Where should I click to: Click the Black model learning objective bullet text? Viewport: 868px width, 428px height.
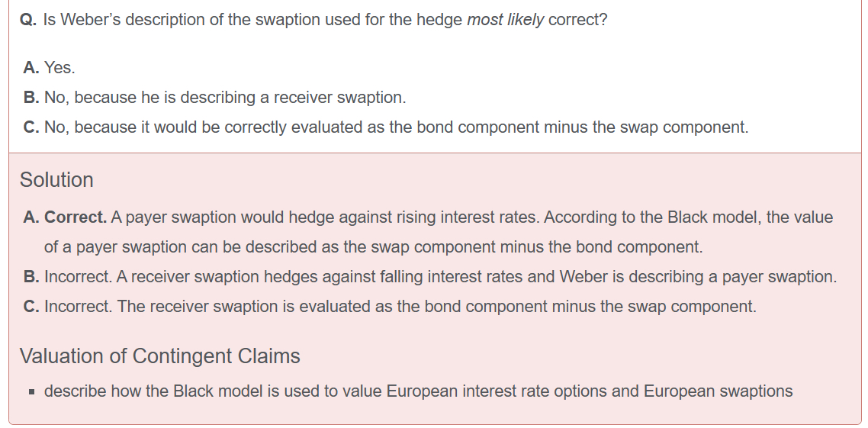click(x=418, y=391)
